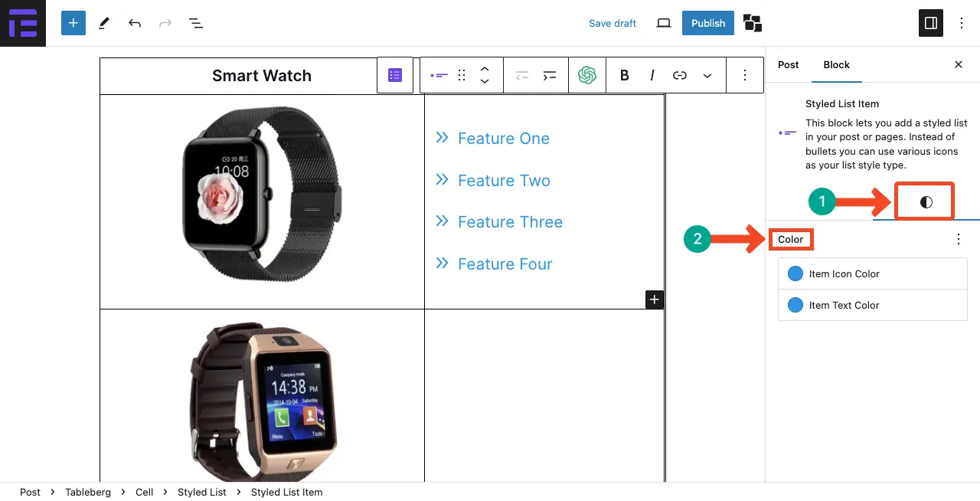Undo the last change
Viewport: 980px width, 501px height.
[x=135, y=23]
